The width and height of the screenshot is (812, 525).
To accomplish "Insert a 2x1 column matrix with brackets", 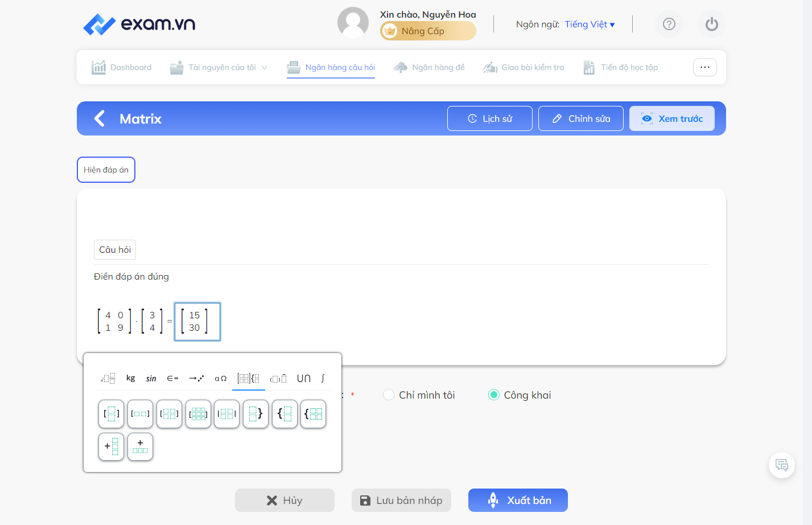I will (x=111, y=414).
